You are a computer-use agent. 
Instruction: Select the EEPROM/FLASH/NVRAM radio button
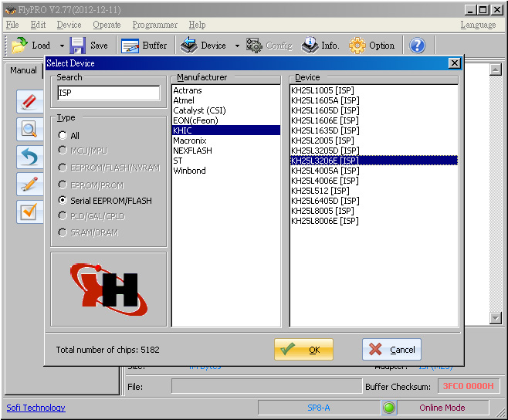point(63,168)
